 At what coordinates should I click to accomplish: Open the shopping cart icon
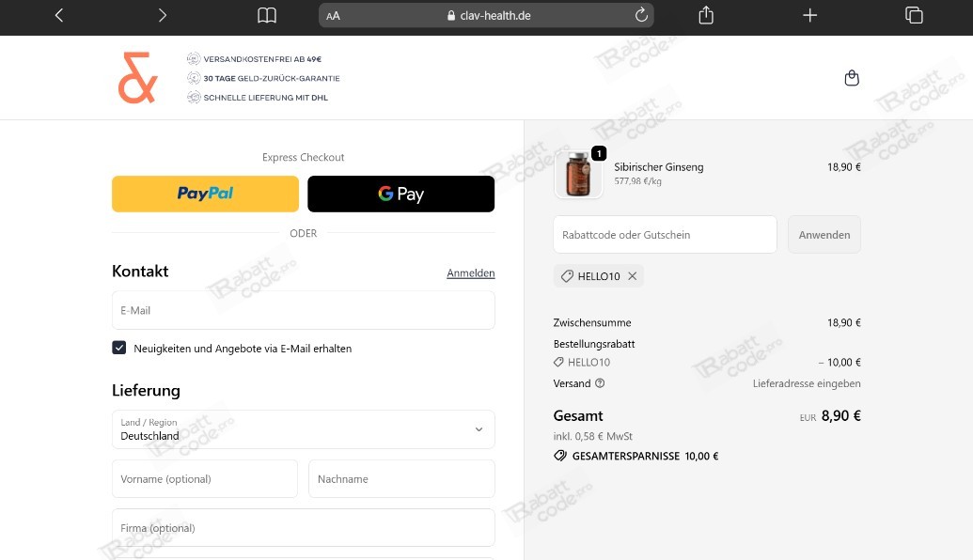click(x=852, y=78)
